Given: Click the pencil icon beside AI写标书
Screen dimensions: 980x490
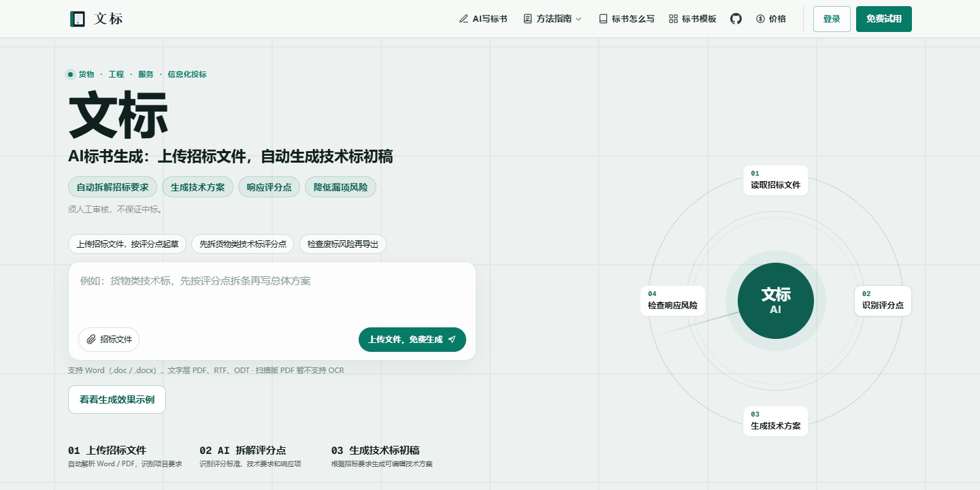Looking at the screenshot, I should 464,19.
